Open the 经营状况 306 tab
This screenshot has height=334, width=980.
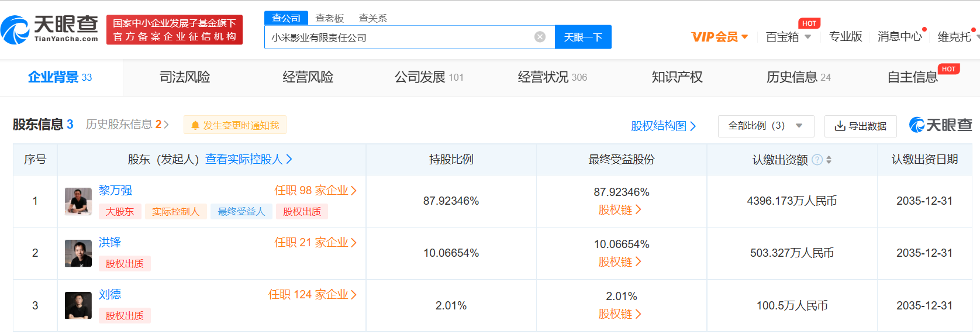tap(553, 77)
